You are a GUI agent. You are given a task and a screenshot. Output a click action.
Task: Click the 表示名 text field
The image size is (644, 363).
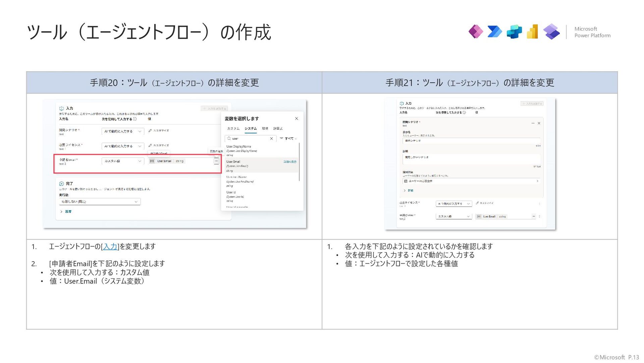click(471, 141)
